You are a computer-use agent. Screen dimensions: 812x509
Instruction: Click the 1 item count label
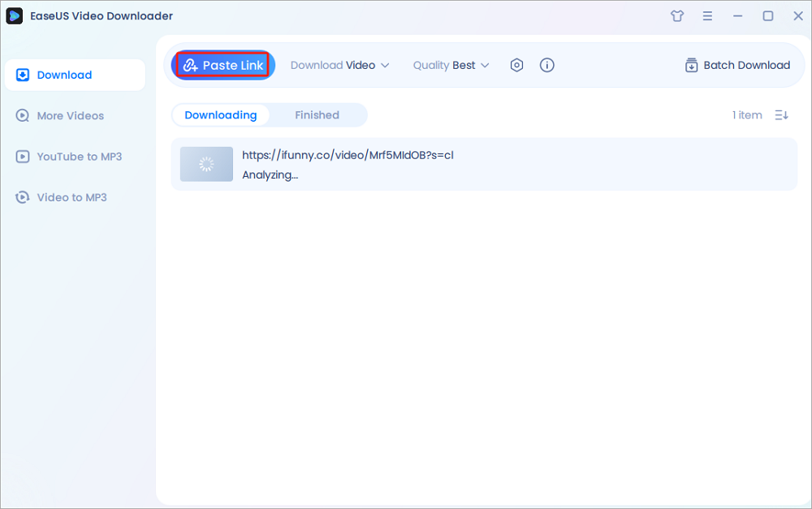747,115
